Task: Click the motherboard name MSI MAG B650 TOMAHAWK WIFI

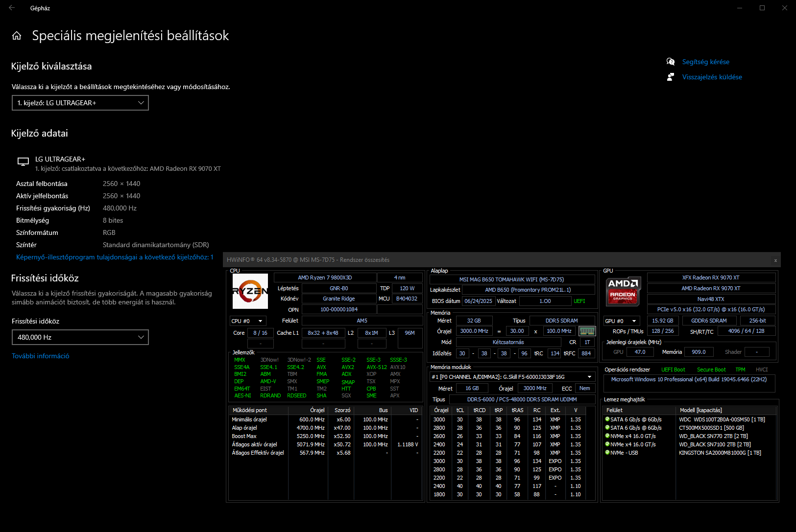Action: click(x=512, y=279)
